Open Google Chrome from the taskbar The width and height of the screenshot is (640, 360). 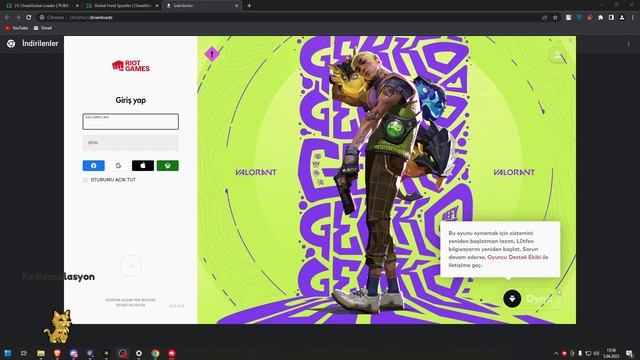[155, 353]
